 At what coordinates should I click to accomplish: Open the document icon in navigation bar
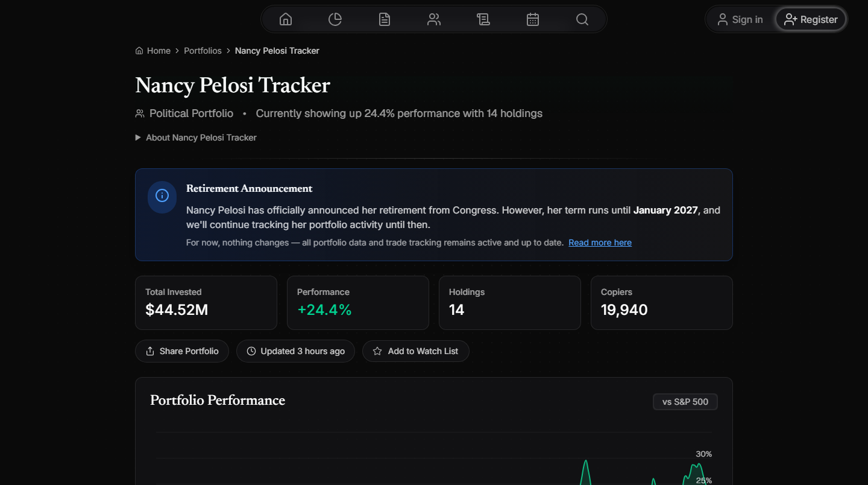(385, 19)
